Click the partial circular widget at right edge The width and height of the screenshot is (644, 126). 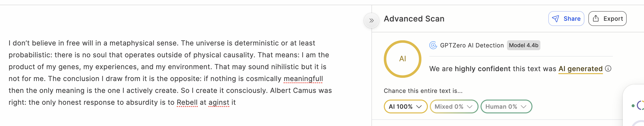tap(641, 105)
